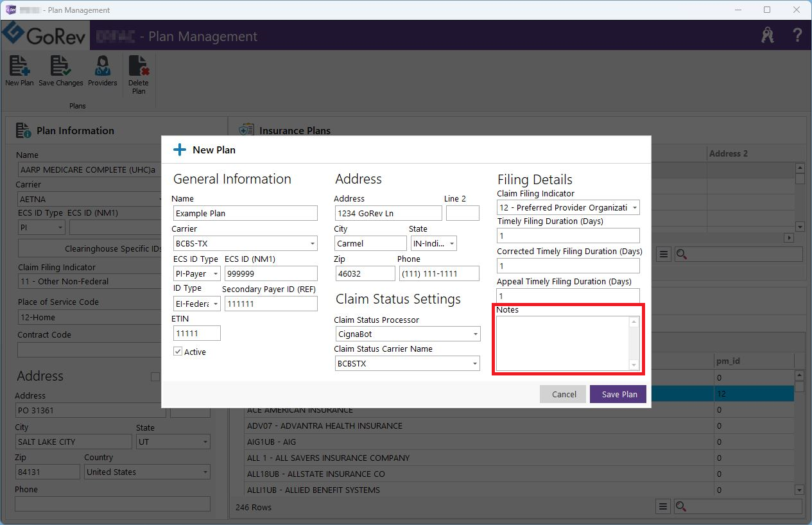The image size is (812, 525).
Task: Click the Corrected Timely Filing Duration field
Action: click(x=568, y=266)
